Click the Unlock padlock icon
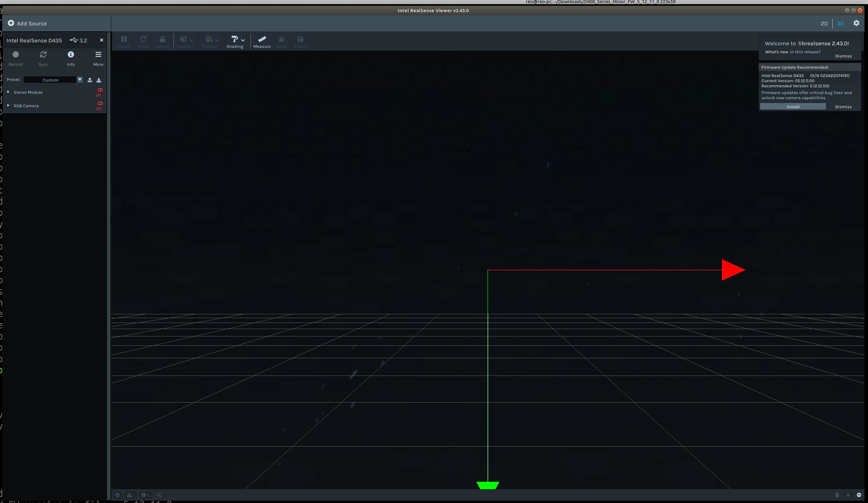The height and width of the screenshot is (503, 868). pos(162,39)
